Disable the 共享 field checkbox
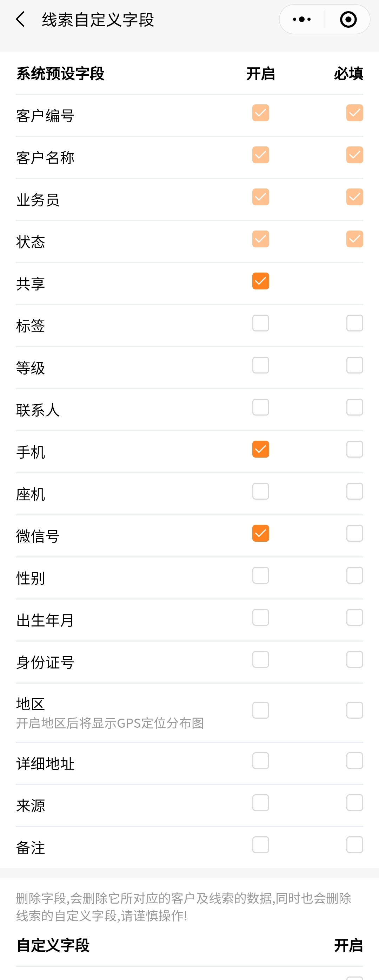379x980 pixels. point(260,281)
